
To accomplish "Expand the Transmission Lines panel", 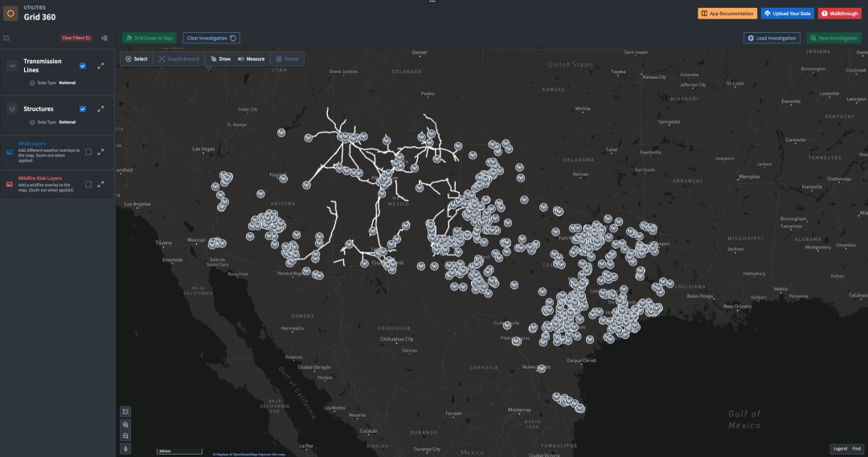I will [x=100, y=66].
